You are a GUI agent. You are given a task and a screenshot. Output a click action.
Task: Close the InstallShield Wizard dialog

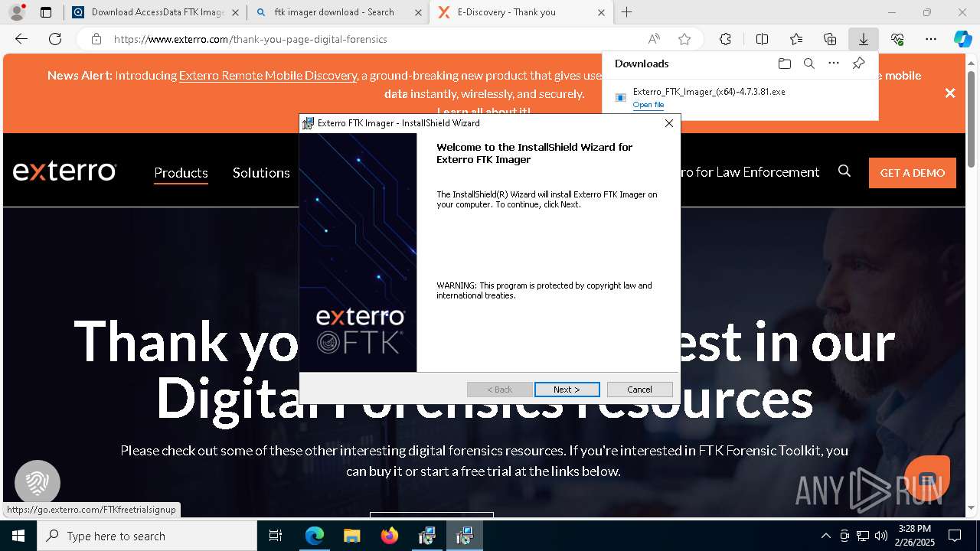click(668, 123)
